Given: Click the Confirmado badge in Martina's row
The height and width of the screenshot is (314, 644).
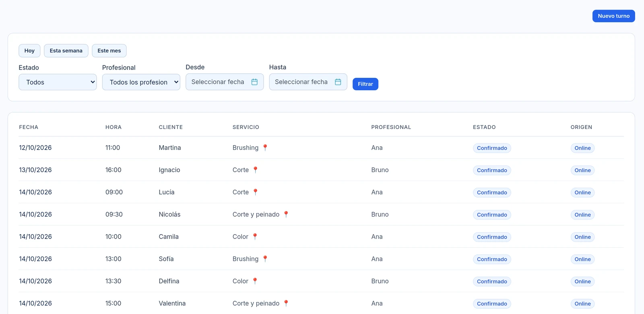Looking at the screenshot, I should pyautogui.click(x=492, y=148).
